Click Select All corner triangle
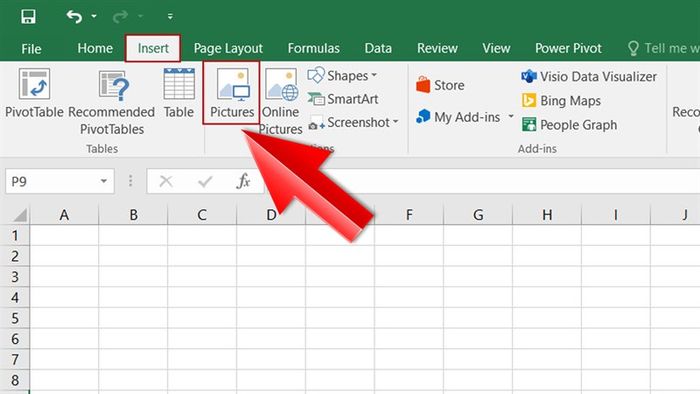The height and width of the screenshot is (394, 700). click(20, 215)
